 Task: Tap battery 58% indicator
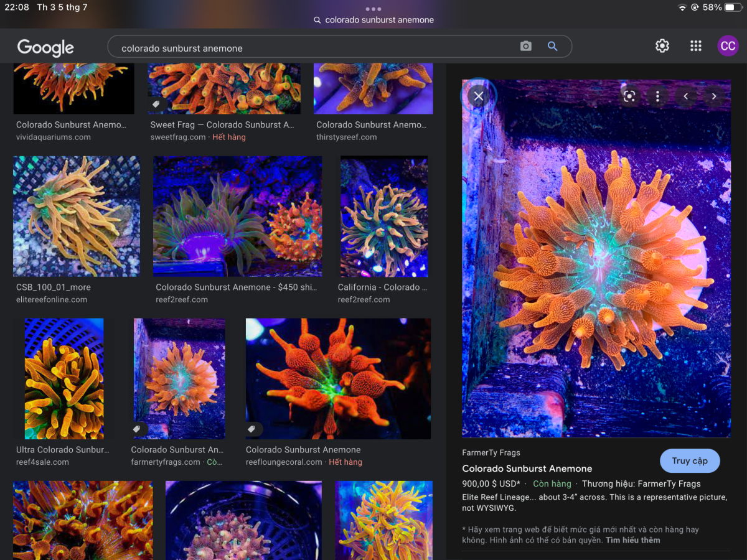pyautogui.click(x=722, y=7)
